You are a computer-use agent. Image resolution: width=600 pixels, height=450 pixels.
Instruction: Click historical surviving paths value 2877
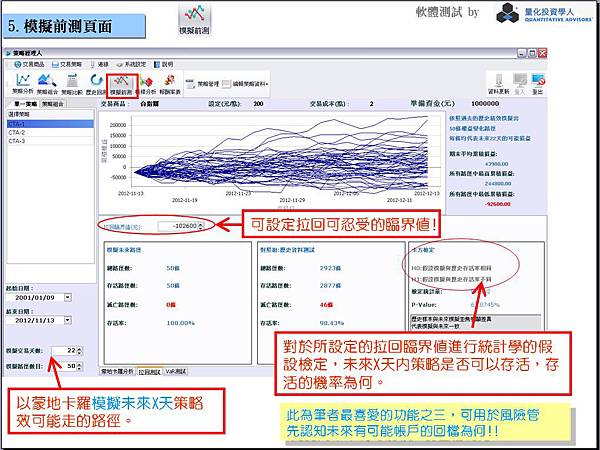pos(328,285)
